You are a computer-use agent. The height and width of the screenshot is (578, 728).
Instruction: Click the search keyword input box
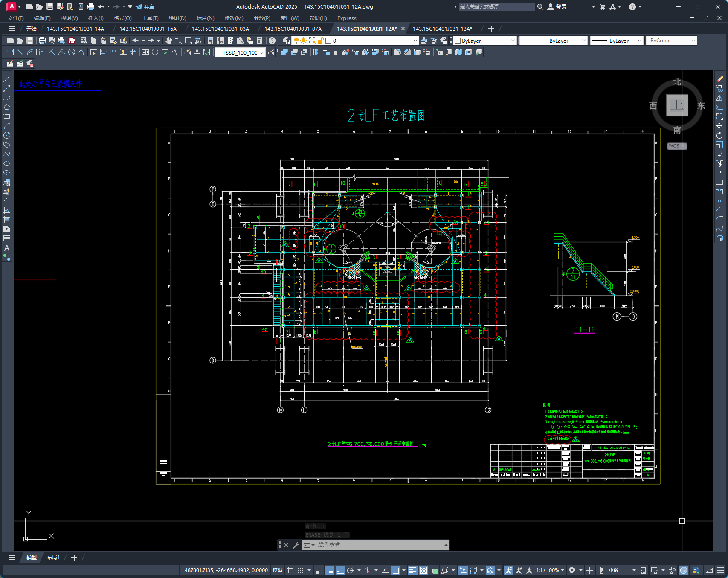[496, 7]
